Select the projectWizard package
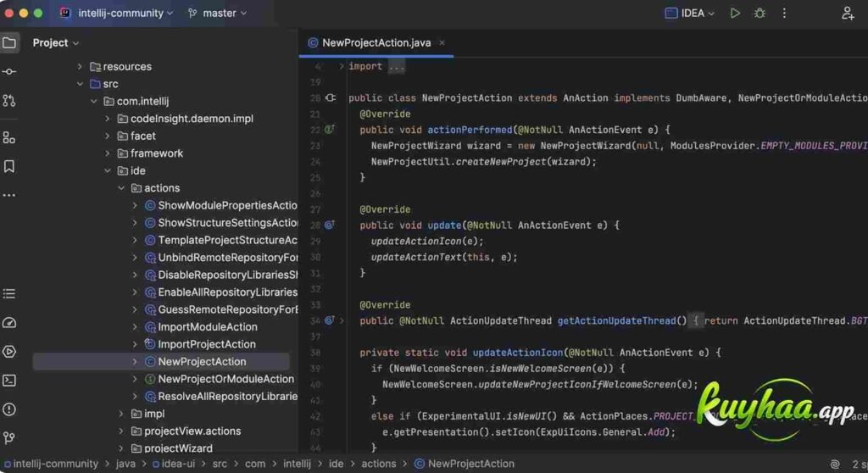868x473 pixels. point(178,448)
